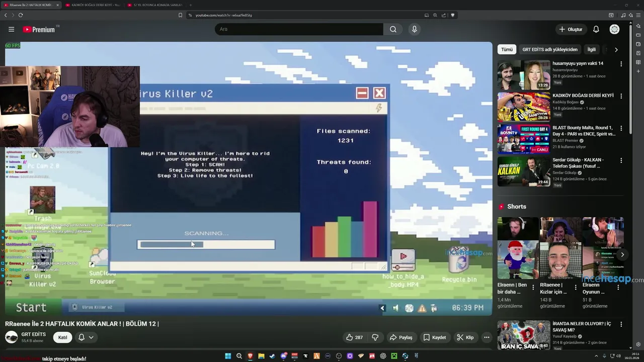Select the Tümü filter chip

pos(507,49)
